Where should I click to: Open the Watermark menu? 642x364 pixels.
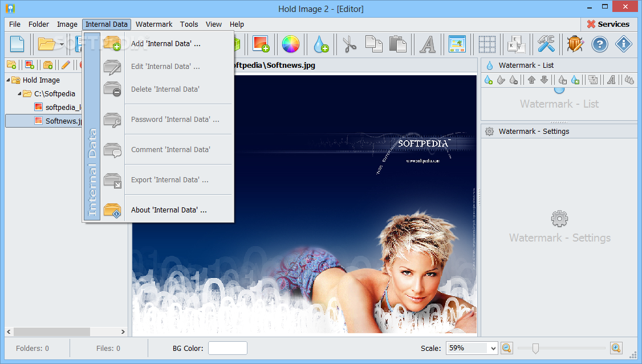coord(154,24)
